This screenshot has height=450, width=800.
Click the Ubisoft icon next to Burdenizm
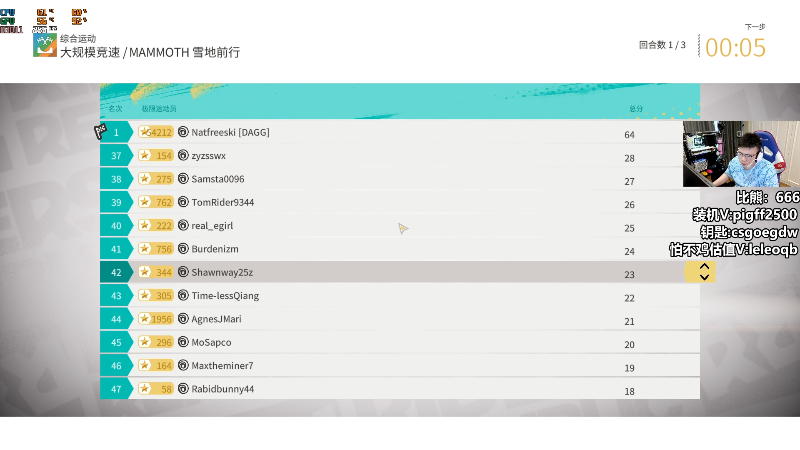coord(183,248)
